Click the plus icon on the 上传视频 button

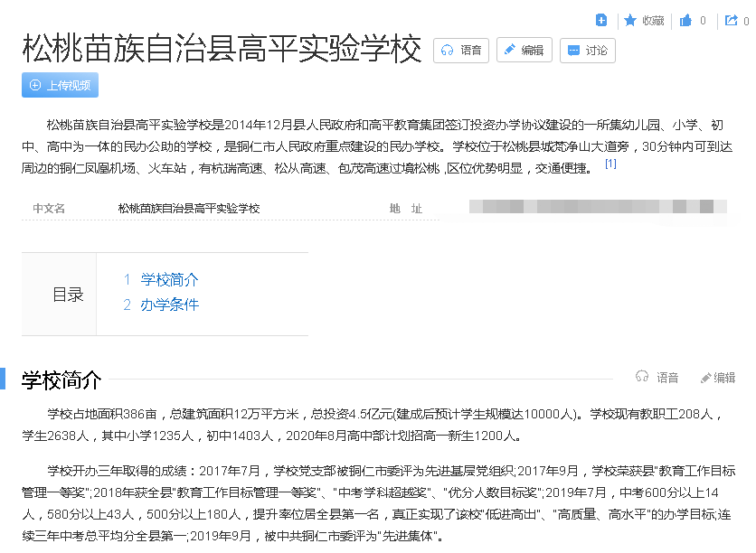pyautogui.click(x=33, y=85)
